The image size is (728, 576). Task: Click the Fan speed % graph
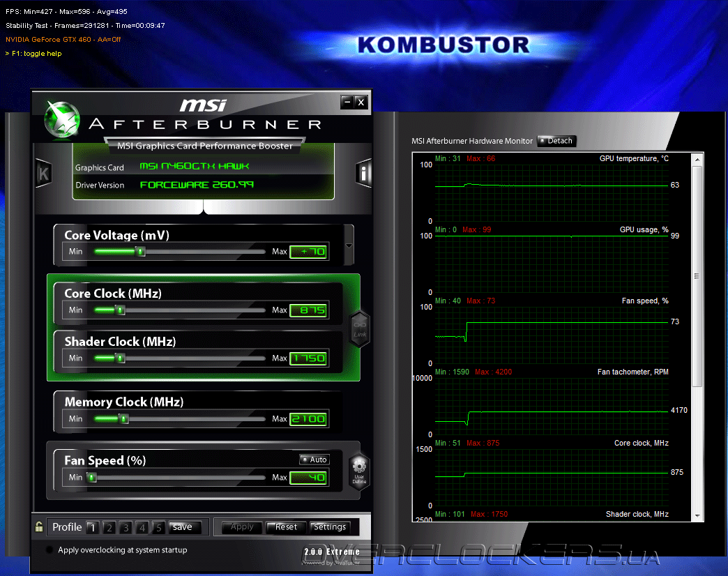(552, 335)
